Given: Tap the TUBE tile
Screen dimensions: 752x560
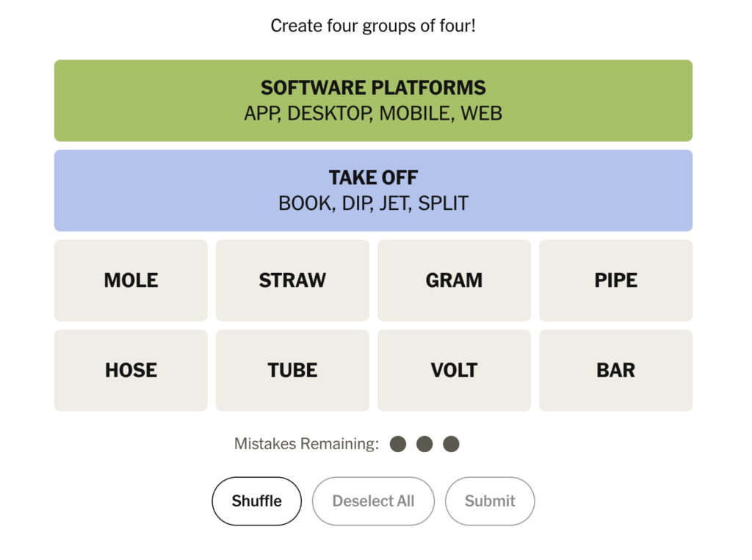Looking at the screenshot, I should pyautogui.click(x=292, y=370).
